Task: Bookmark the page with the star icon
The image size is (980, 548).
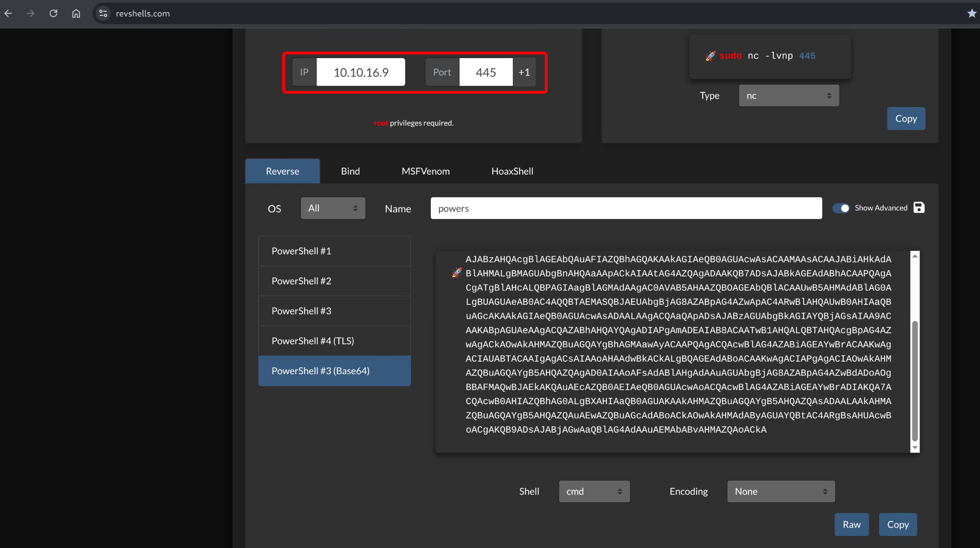Action: click(972, 13)
